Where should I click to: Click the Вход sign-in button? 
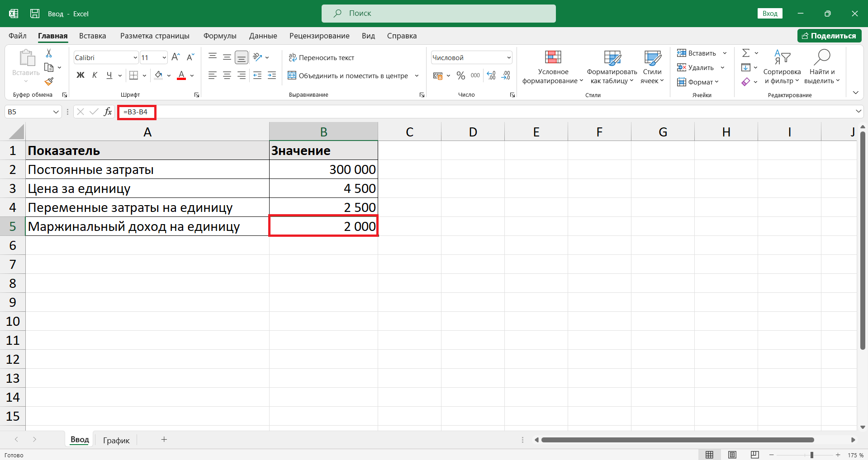[770, 14]
